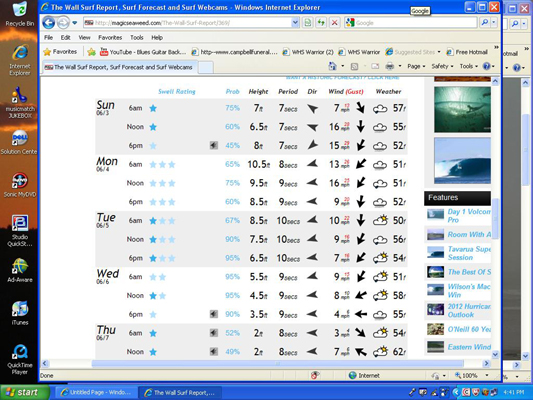Click the Thu Noon speaker icon
The width and height of the screenshot is (533, 400).
point(213,351)
